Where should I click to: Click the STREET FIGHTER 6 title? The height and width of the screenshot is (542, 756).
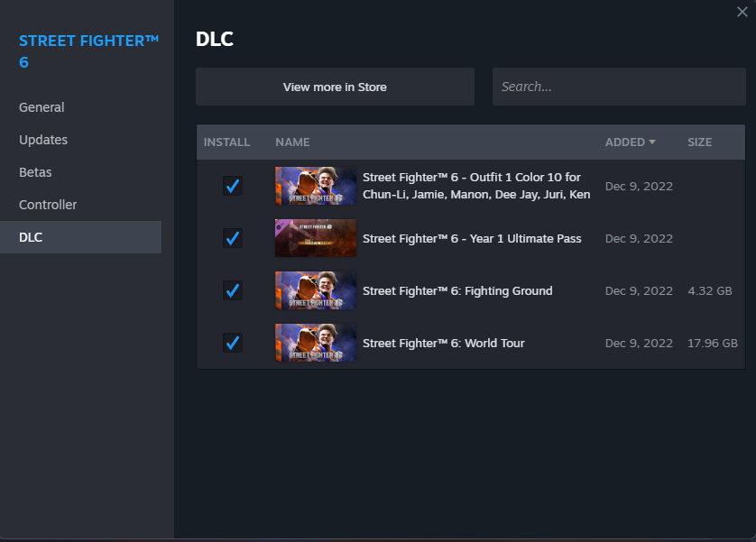(88, 51)
